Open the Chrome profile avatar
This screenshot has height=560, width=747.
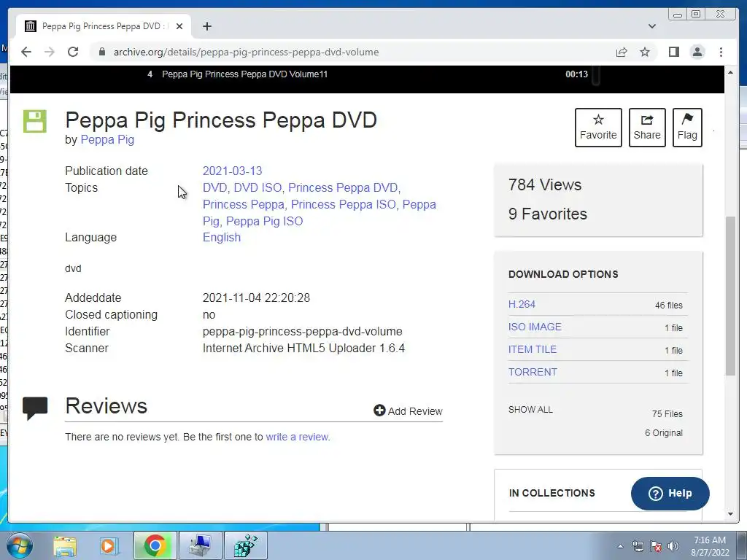697,52
